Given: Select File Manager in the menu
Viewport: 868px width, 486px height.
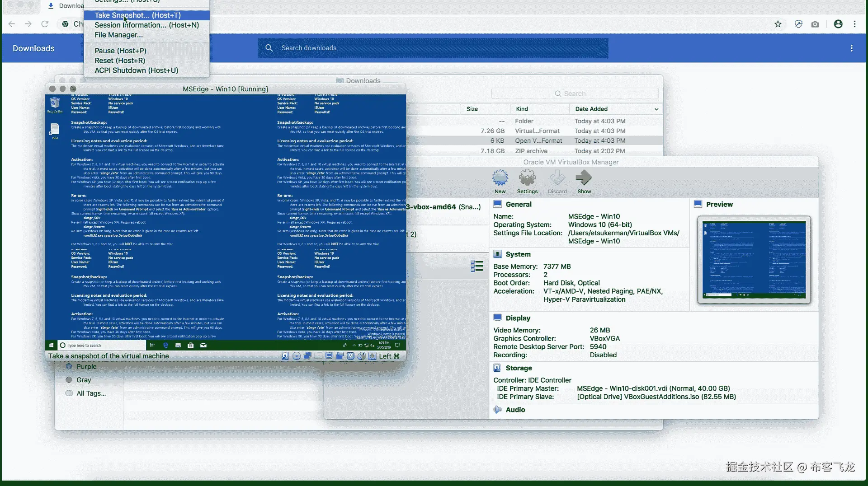Looking at the screenshot, I should (146, 35).
